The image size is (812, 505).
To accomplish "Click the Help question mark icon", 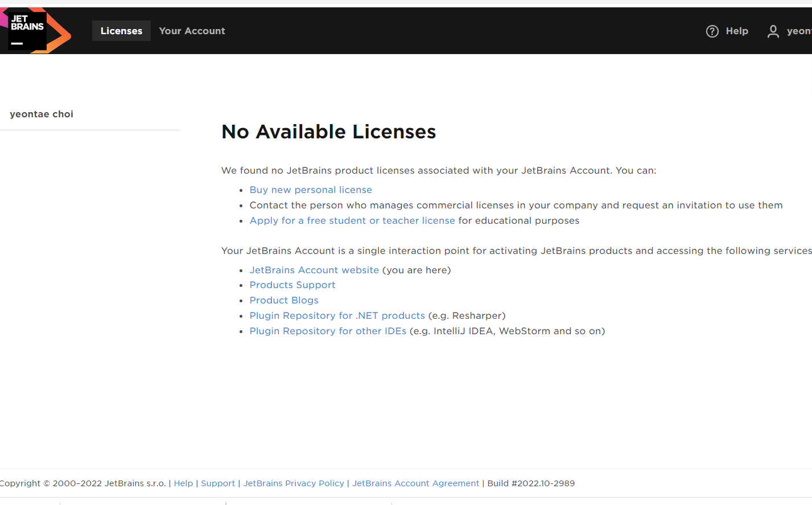I will coord(712,31).
